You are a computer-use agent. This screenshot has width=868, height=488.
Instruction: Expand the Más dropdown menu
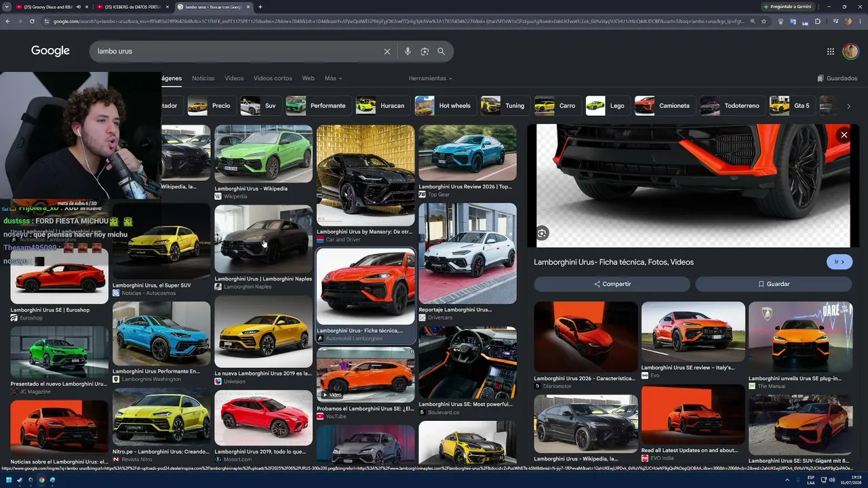pyautogui.click(x=332, y=78)
